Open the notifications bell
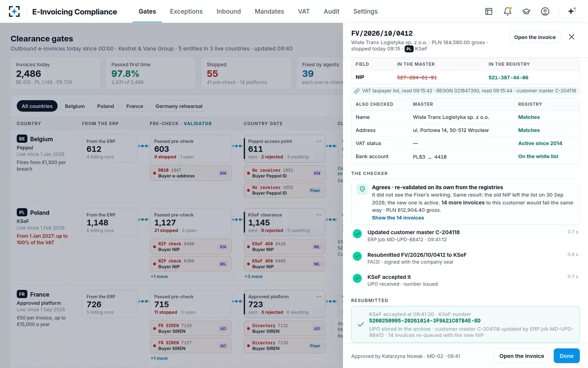588x368 pixels. 508,11
